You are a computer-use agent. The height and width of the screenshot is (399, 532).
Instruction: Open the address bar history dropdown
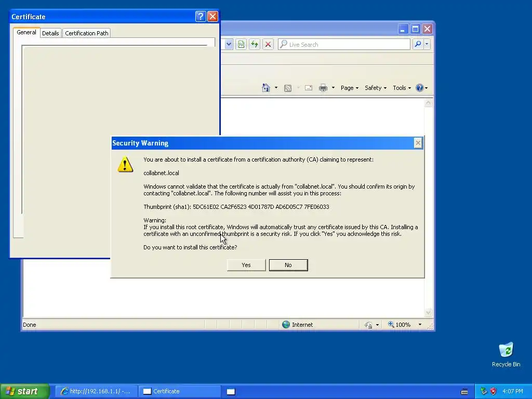click(x=229, y=44)
